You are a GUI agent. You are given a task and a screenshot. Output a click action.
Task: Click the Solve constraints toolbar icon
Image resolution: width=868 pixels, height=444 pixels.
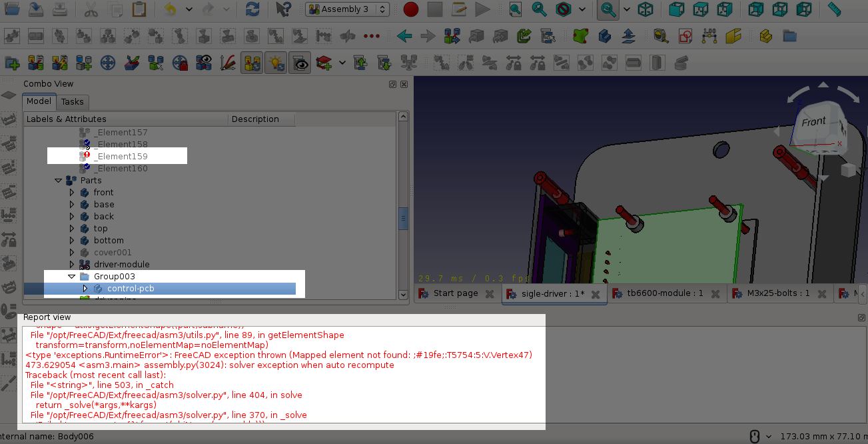[35, 62]
